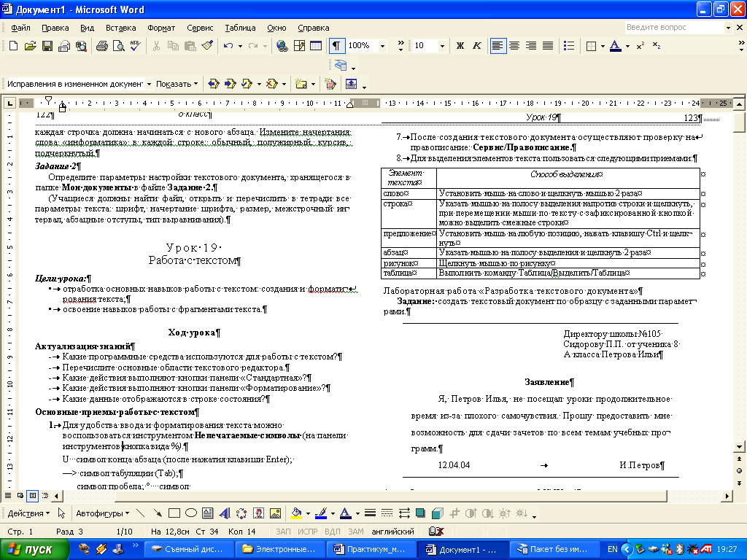
Task: Open the display for review dropdown
Action: pyautogui.click(x=149, y=84)
